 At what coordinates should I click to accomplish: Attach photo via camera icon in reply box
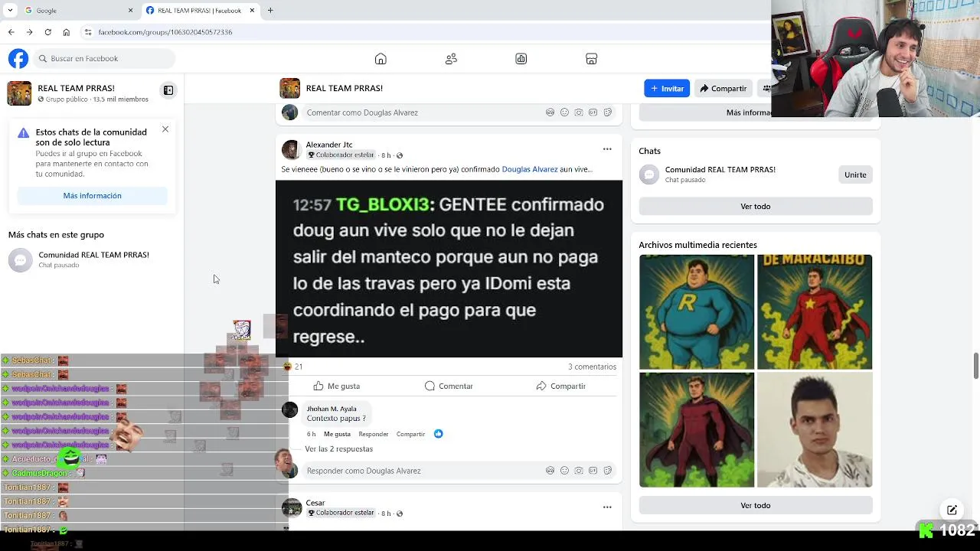pos(579,471)
